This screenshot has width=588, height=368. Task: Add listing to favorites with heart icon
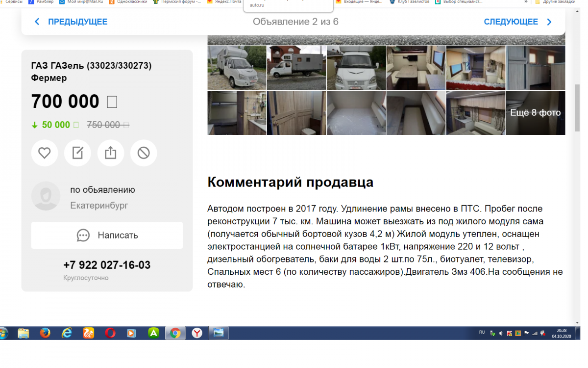[x=45, y=153]
